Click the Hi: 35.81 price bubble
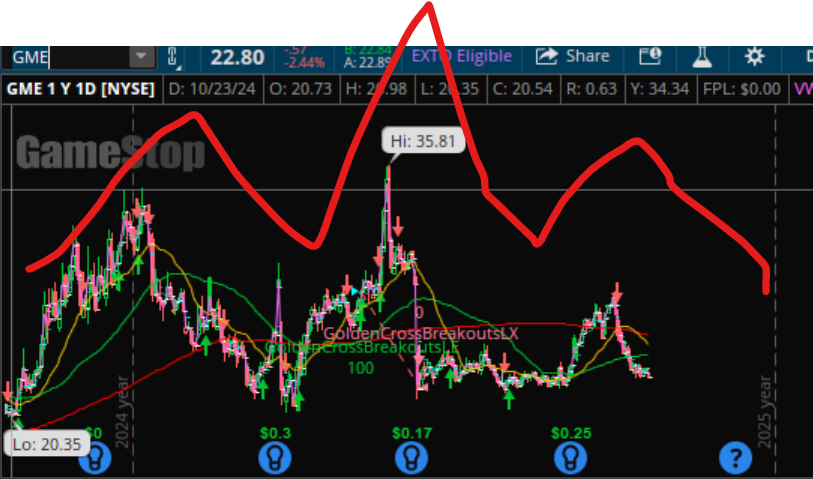Screen dimensions: 813x479 click(x=423, y=141)
